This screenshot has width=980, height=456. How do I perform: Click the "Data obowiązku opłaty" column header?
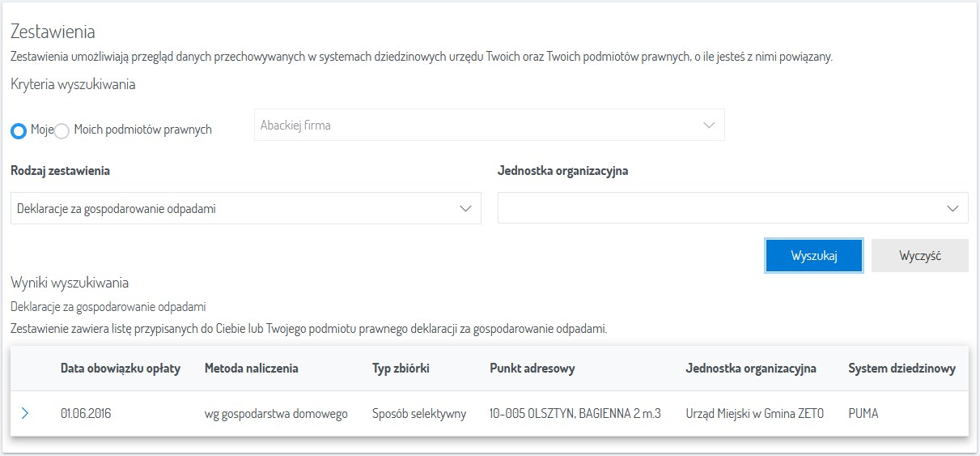point(121,369)
